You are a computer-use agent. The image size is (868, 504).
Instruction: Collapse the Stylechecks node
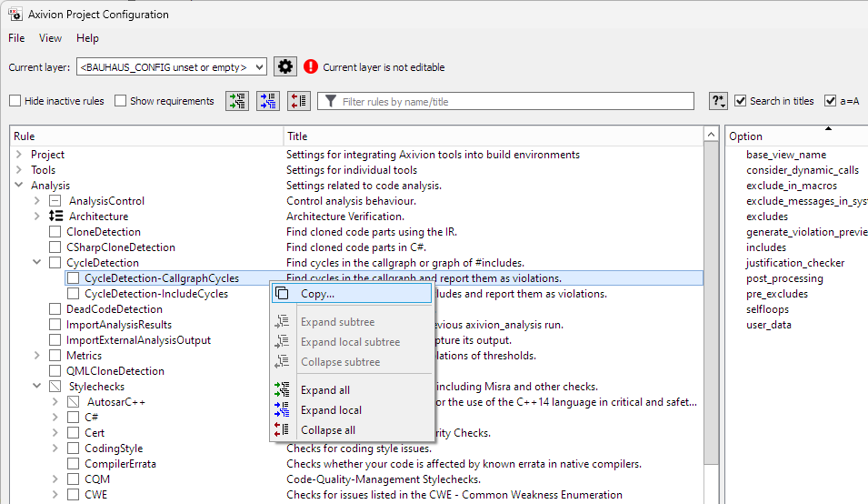click(x=37, y=386)
